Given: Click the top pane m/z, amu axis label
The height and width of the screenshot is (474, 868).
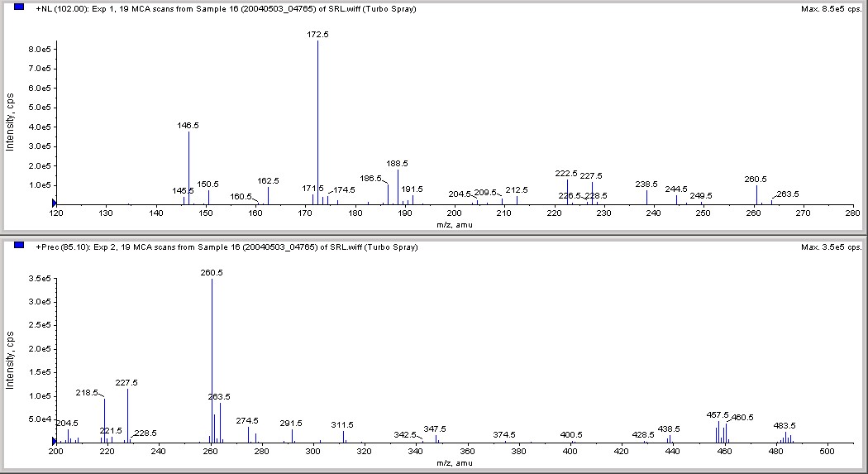Looking at the screenshot, I should coord(455,225).
